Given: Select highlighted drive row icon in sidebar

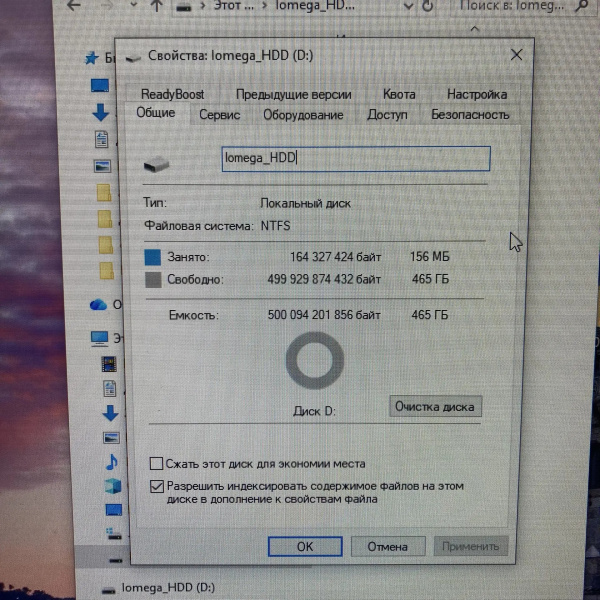Looking at the screenshot, I should [116, 561].
